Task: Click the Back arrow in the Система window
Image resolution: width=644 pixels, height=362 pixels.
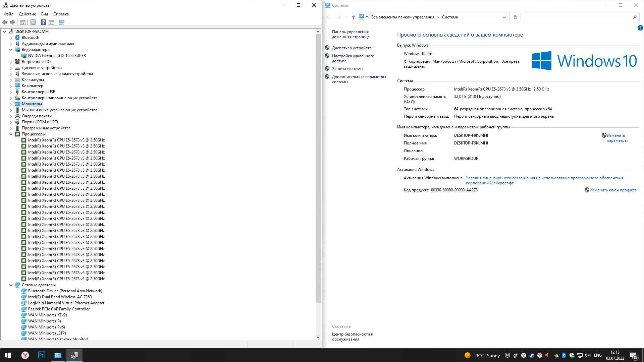Action: coord(329,17)
